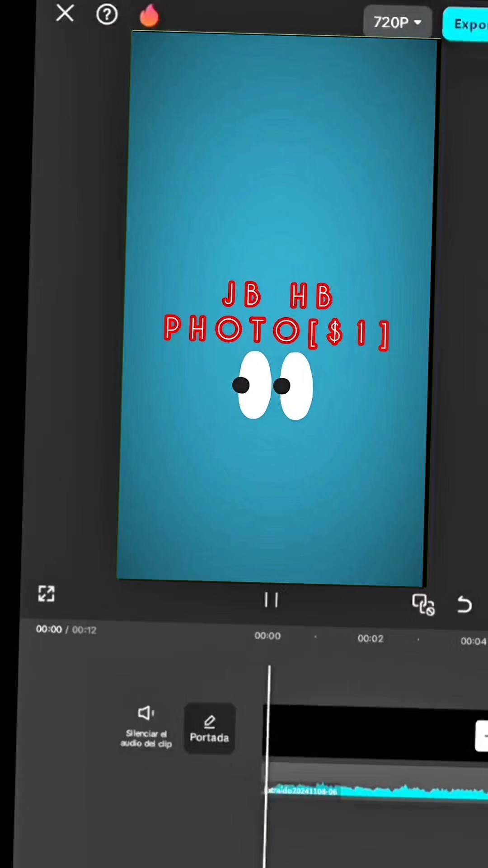
Task: Tap the 00:00 / 00:12 time readout
Action: [x=66, y=630]
